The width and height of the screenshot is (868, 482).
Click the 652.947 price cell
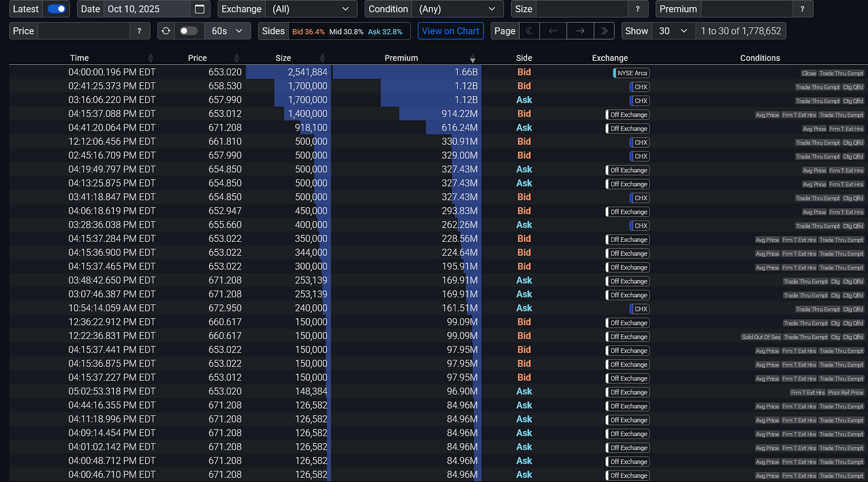pos(225,211)
